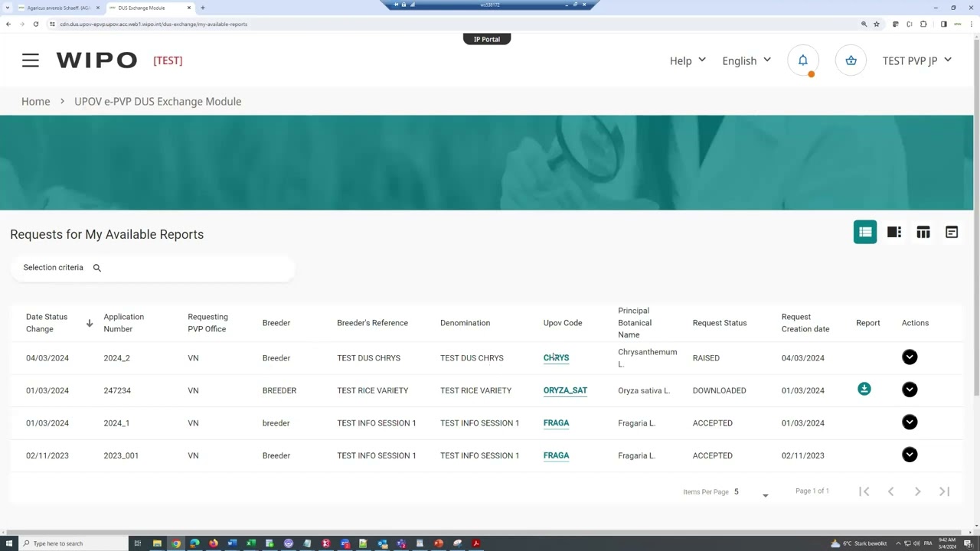Open File Explorer from the taskbar
Image resolution: width=980 pixels, height=551 pixels.
point(157,543)
